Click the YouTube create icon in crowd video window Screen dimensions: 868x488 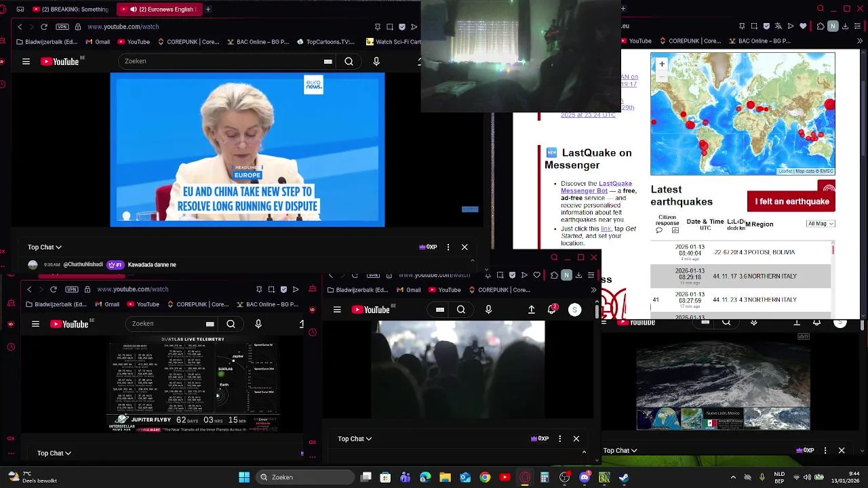tap(532, 310)
